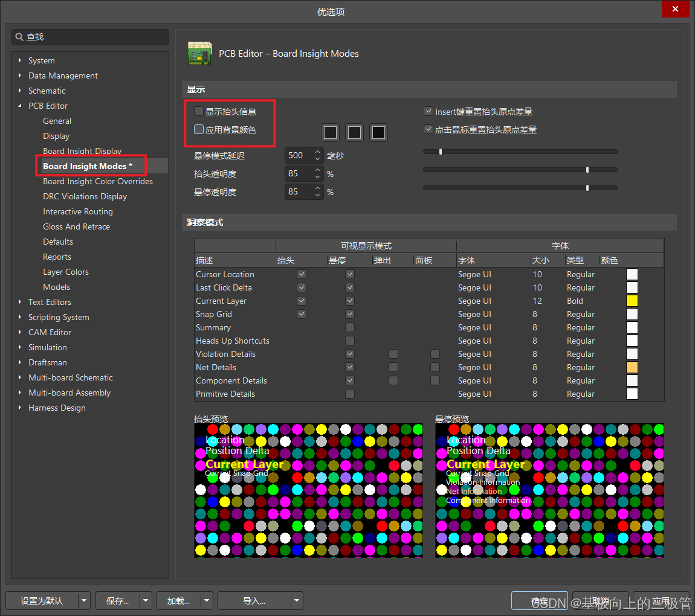Screen dimensions: 695x616
Task: Click 确定 button
Action: (x=540, y=601)
